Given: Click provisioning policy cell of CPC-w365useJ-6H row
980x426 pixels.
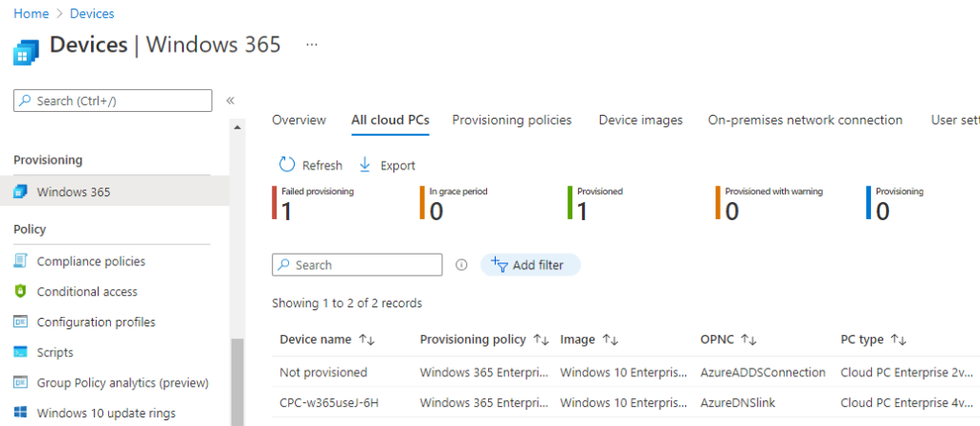Looking at the screenshot, I should (x=484, y=403).
